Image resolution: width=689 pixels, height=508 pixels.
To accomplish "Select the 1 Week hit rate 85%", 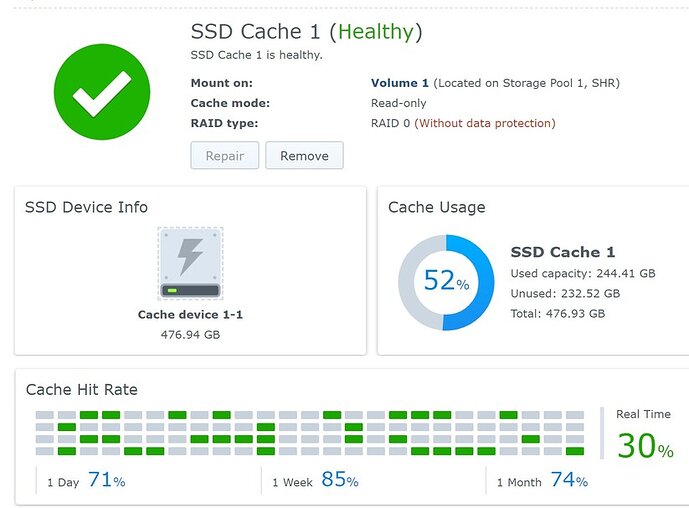I will 339,480.
